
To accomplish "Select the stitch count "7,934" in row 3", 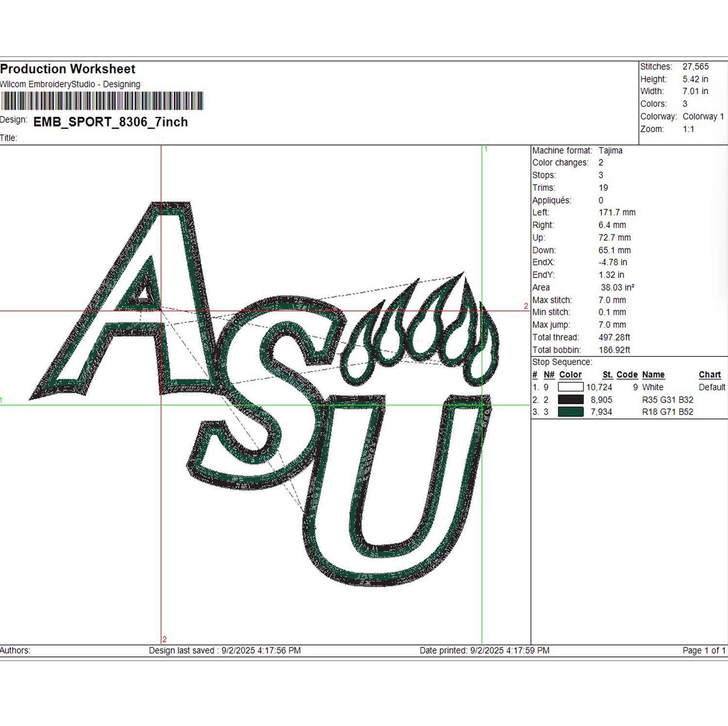I will pyautogui.click(x=601, y=412).
